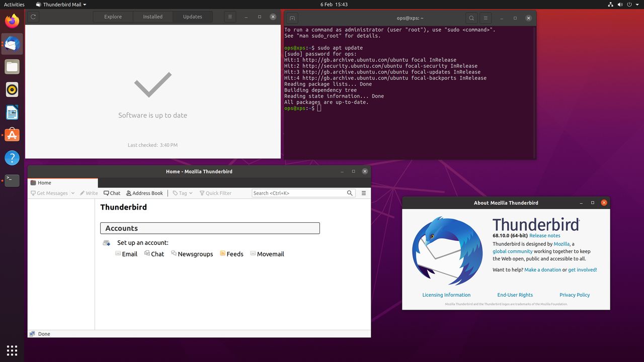Image resolution: width=644 pixels, height=362 pixels.
Task: Click version text 68.10.0 (64-bit)
Action: click(x=510, y=235)
